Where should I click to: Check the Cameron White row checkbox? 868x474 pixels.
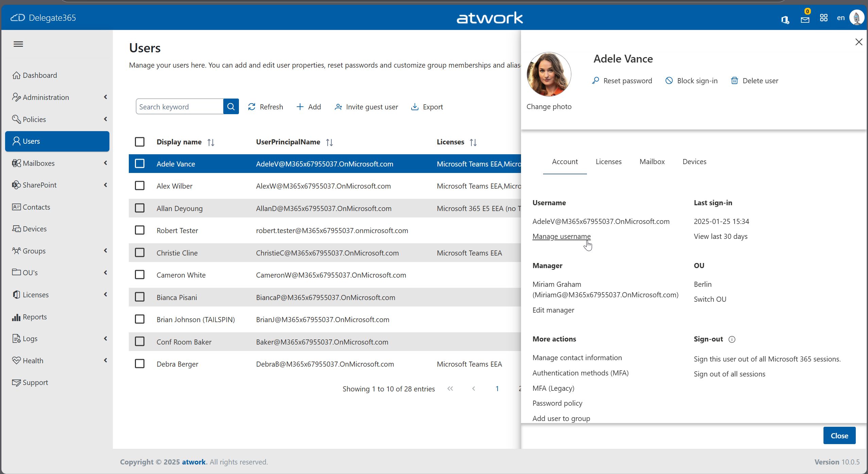point(140,275)
